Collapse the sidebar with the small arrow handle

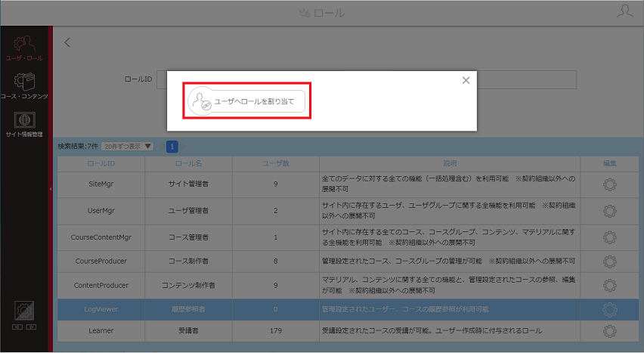click(51, 189)
